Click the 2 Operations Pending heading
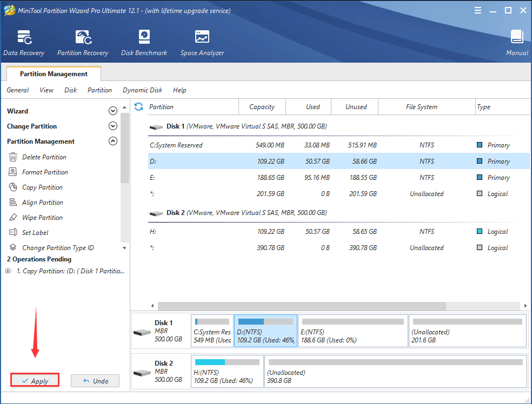This screenshot has width=532, height=404. coord(39,259)
